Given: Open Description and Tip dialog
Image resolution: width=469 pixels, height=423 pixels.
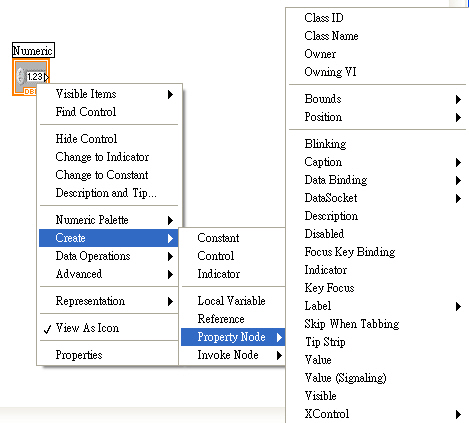Looking at the screenshot, I should (109, 193).
